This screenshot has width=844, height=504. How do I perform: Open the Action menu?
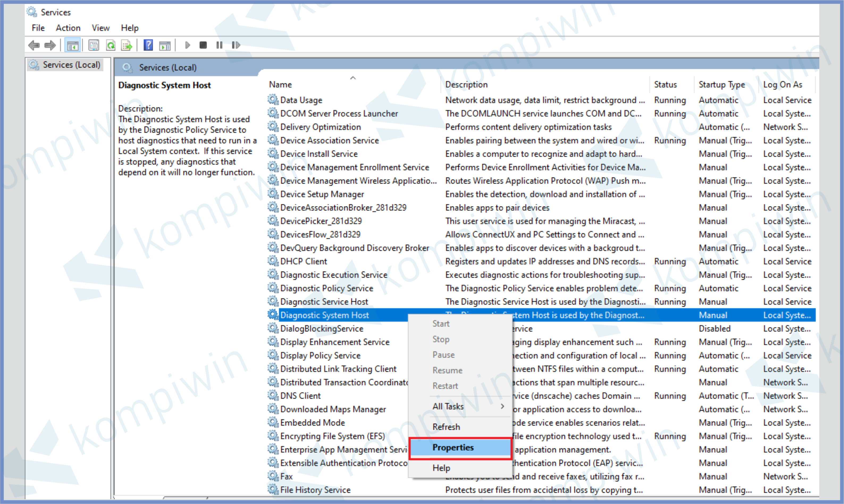click(68, 28)
